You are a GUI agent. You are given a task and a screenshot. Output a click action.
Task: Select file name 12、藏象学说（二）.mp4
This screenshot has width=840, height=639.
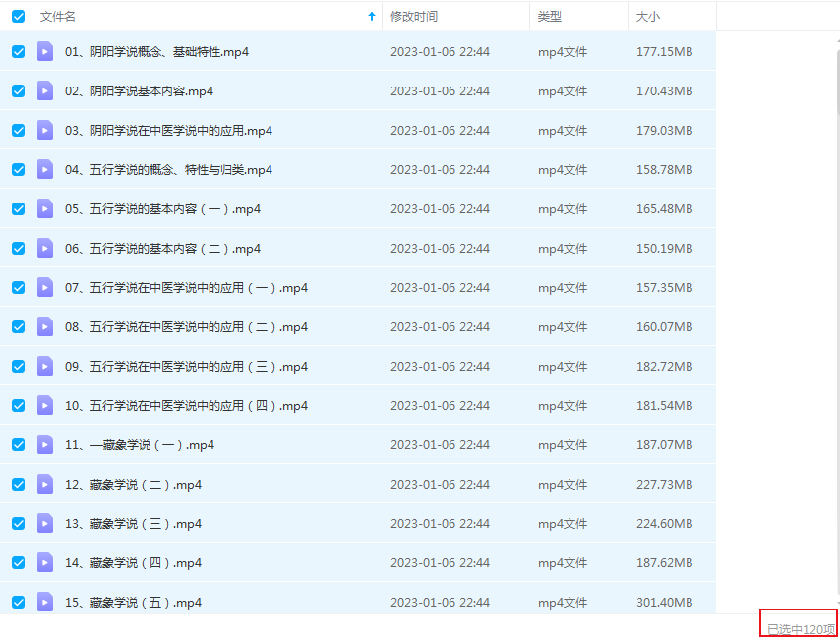click(x=134, y=485)
